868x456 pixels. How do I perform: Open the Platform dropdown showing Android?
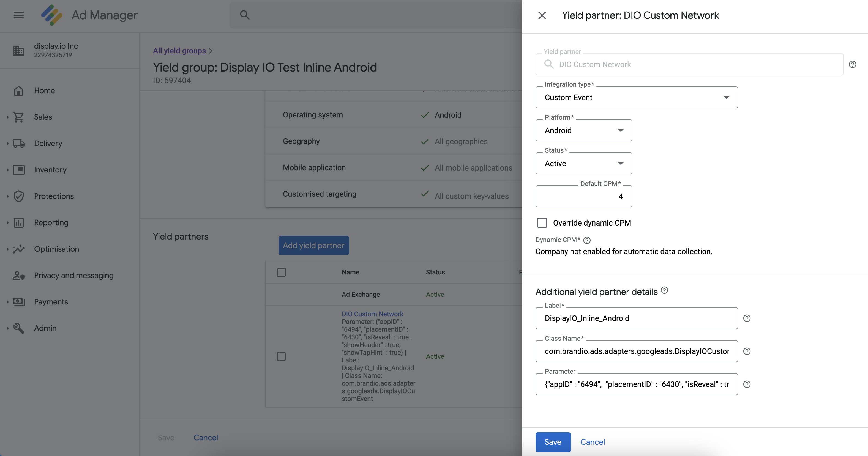[x=584, y=130]
